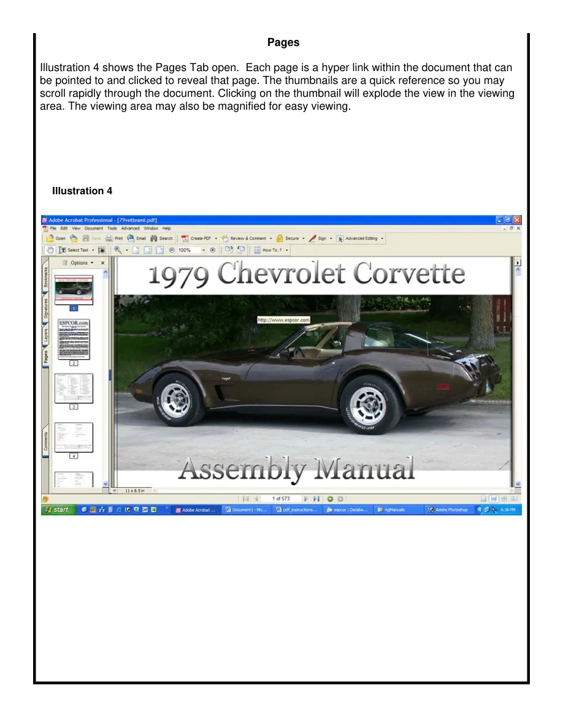Open the File menu
Screen dimensions: 563x728
pyautogui.click(x=53, y=229)
